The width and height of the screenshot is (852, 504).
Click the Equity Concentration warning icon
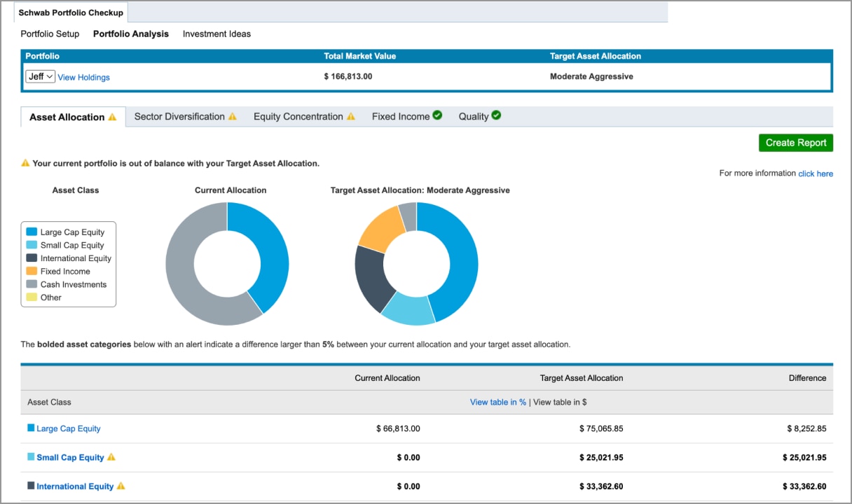click(351, 117)
